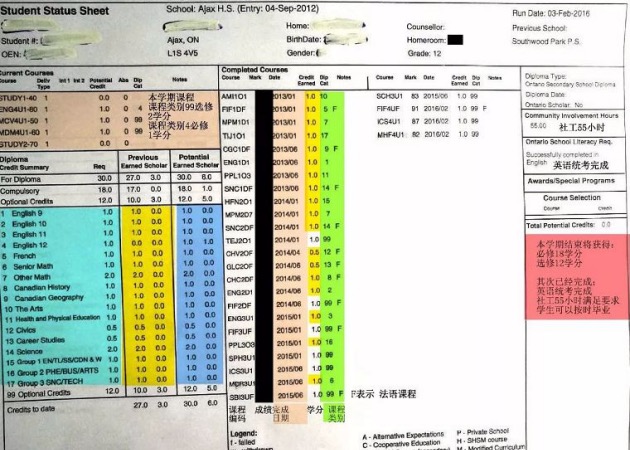Click the Student Status Sheet title
Screen dimensions: 630x450
click(55, 11)
